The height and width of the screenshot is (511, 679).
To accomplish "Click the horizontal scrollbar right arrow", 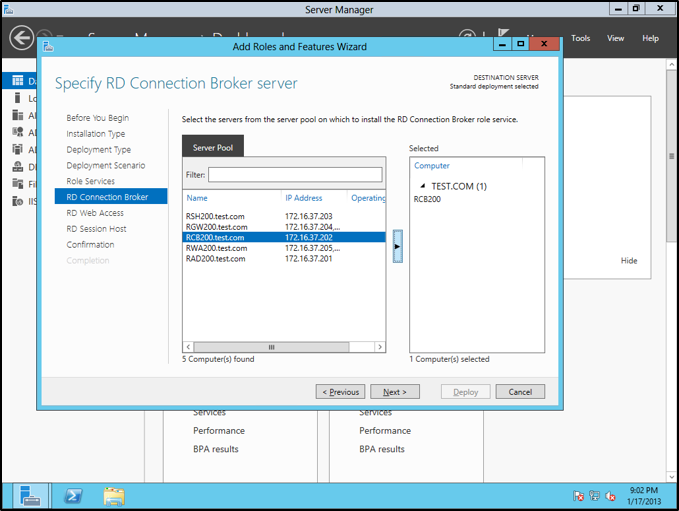I will coord(380,347).
